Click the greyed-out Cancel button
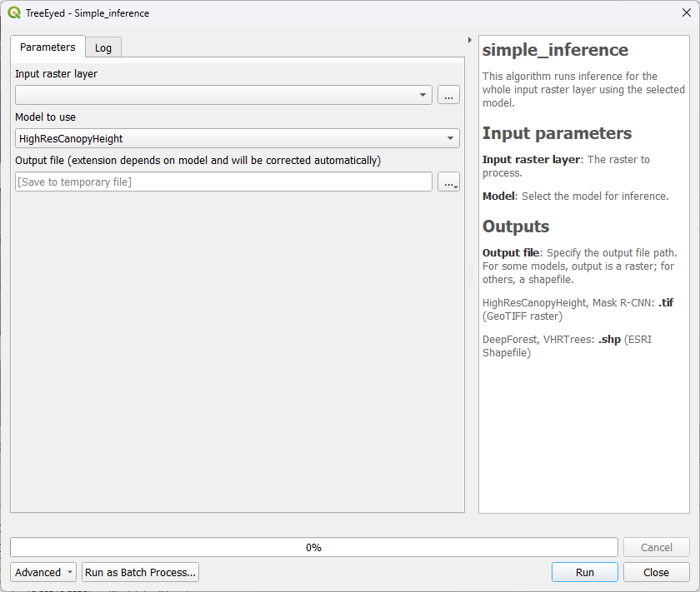Screen dimensions: 700x592 (x=657, y=547)
